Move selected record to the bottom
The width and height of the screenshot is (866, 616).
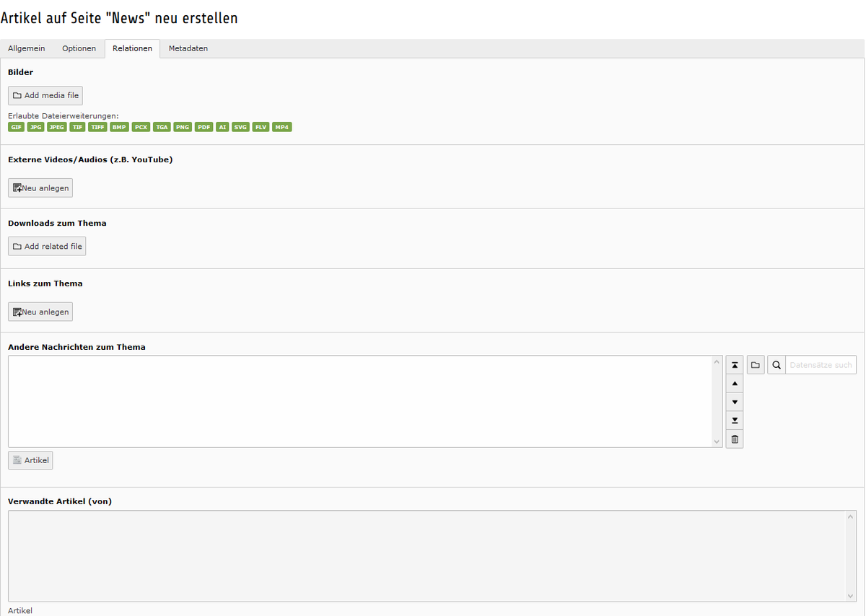pos(735,421)
